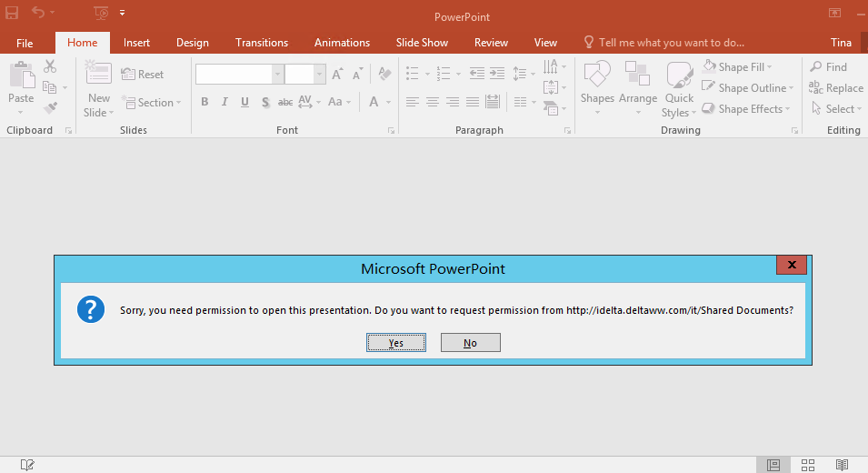Open the Shapes gallery
The height and width of the screenshot is (473, 868).
click(x=597, y=87)
